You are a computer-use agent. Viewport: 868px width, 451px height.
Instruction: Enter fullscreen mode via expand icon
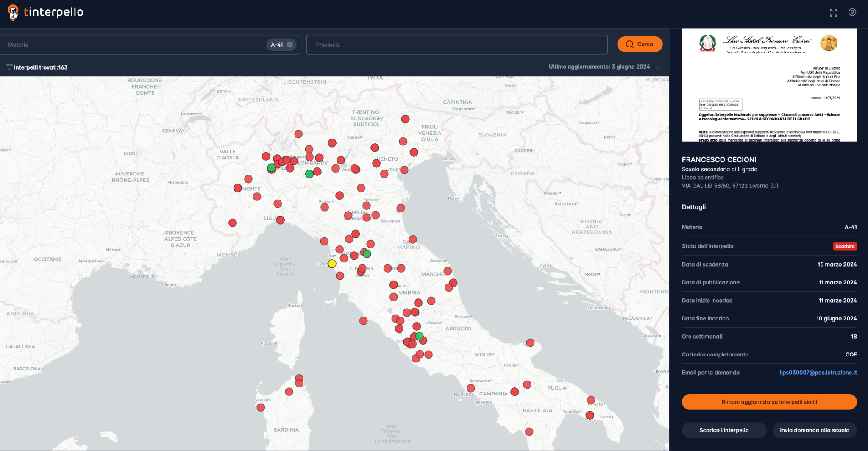(x=833, y=13)
